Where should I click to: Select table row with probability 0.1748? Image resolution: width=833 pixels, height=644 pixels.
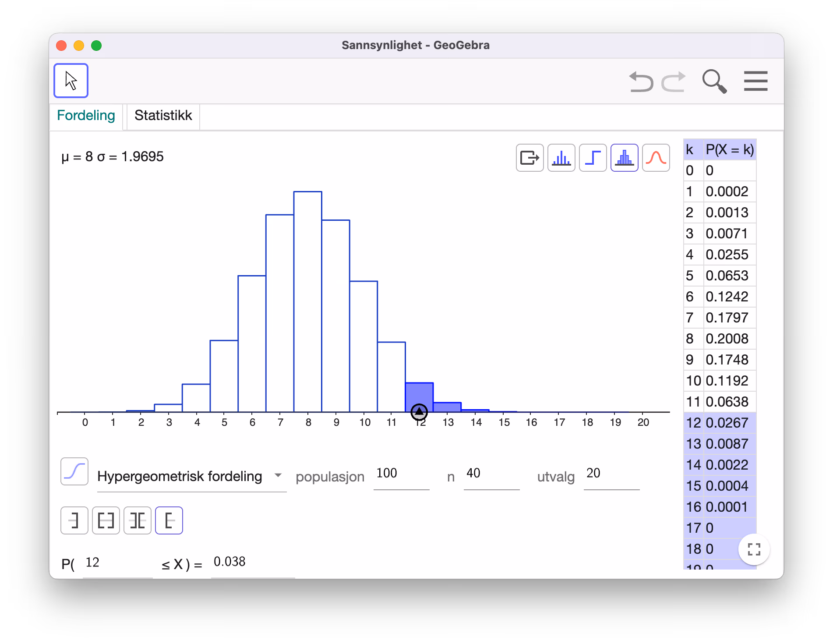(x=720, y=360)
